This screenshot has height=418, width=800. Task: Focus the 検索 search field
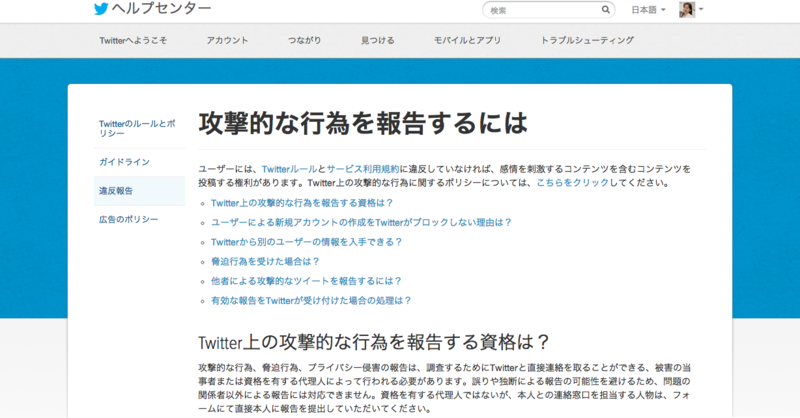point(548,10)
